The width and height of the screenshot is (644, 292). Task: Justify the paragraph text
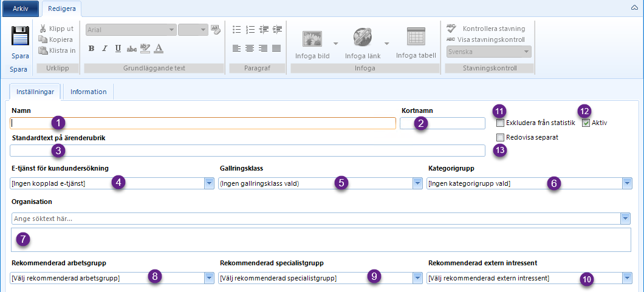tap(276, 49)
